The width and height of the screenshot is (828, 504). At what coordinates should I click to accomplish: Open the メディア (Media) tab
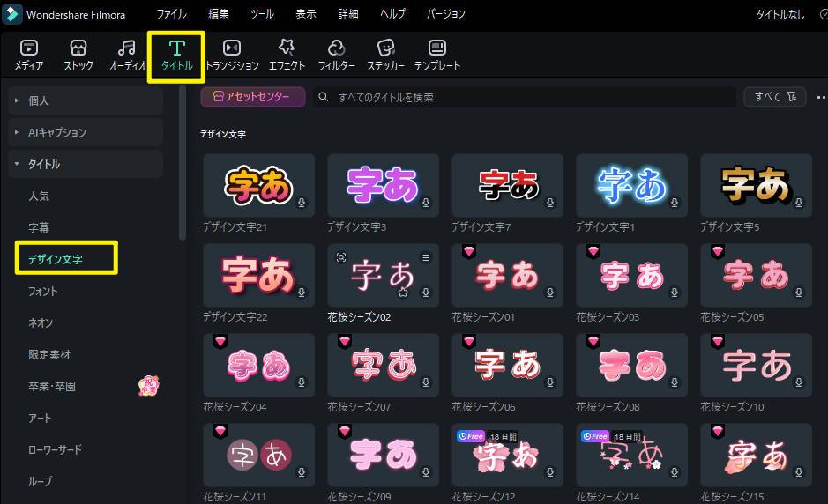[x=28, y=56]
